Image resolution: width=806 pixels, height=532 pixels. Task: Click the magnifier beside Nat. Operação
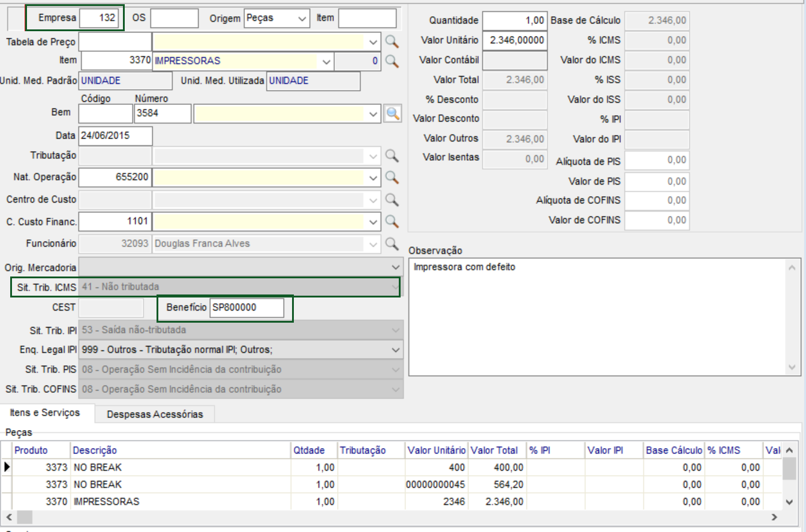click(x=392, y=177)
